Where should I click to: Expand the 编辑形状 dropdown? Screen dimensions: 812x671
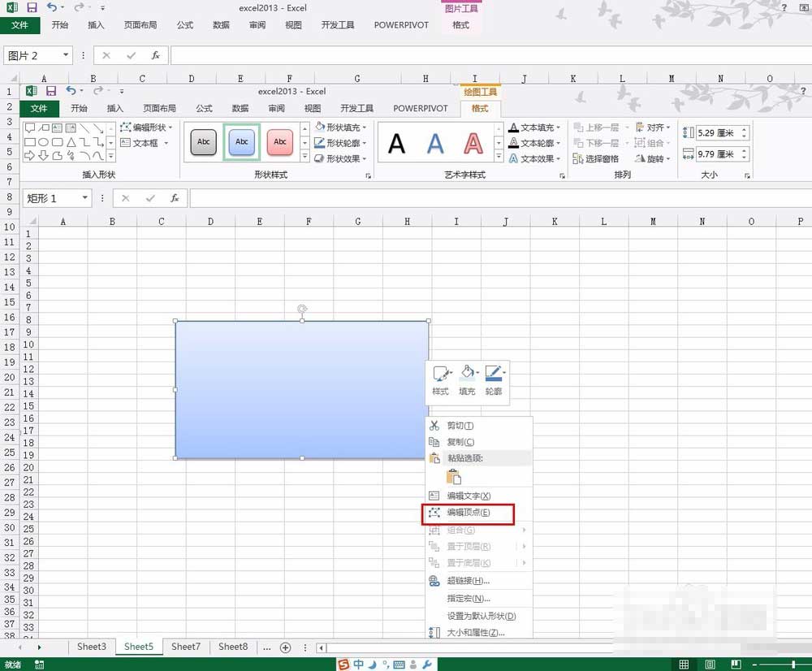click(x=147, y=128)
